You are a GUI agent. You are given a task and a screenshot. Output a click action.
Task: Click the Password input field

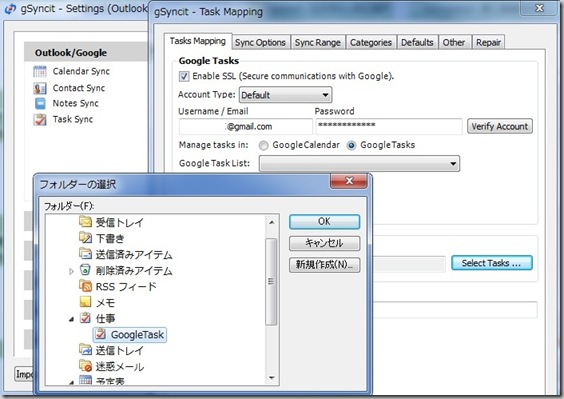pos(389,127)
